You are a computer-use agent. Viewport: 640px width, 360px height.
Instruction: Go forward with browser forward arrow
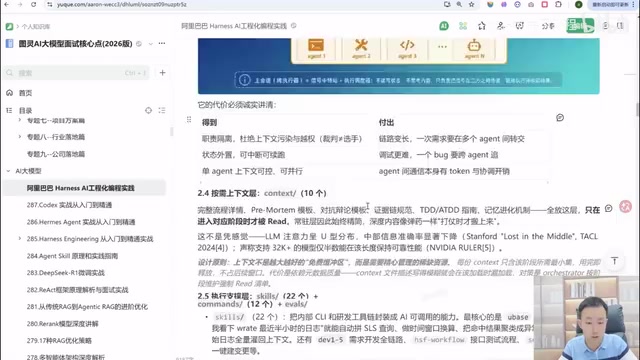tap(20, 4)
